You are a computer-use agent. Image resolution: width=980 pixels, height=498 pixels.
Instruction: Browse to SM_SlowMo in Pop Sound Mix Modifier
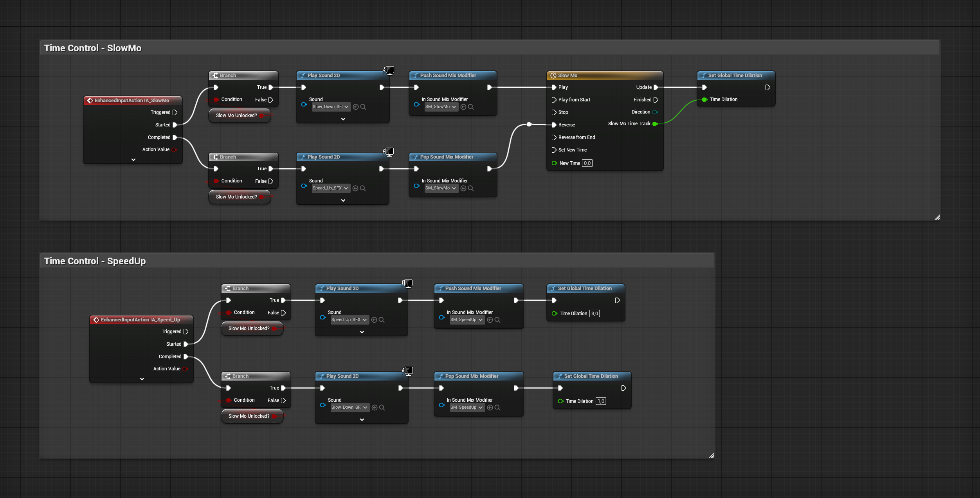pyautogui.click(x=471, y=188)
